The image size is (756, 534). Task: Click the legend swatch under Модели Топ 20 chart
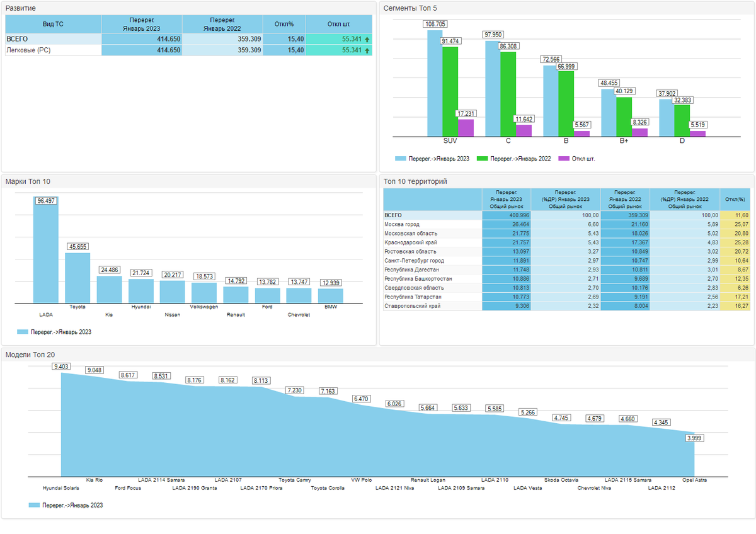tap(34, 505)
